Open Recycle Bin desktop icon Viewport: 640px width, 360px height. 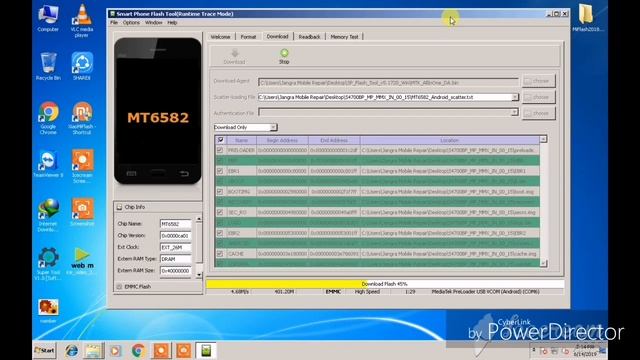pos(48,66)
